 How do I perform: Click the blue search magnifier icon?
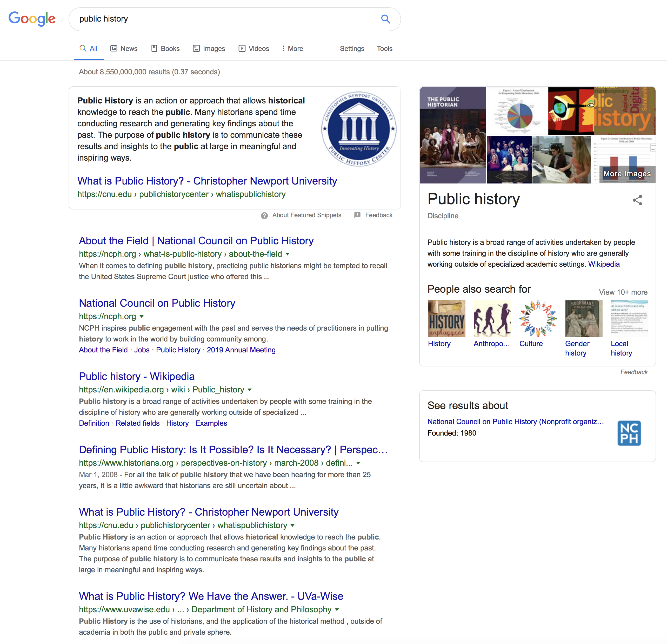(x=385, y=19)
